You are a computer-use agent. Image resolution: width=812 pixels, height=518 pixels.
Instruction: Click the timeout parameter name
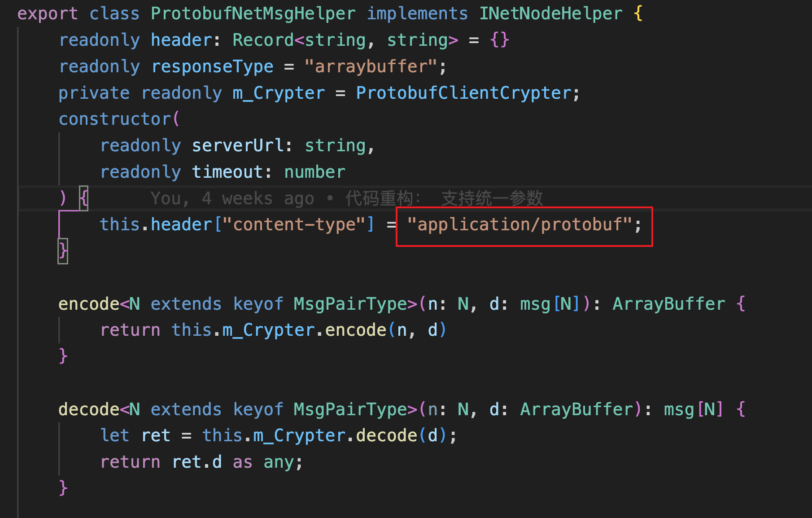[x=227, y=172]
